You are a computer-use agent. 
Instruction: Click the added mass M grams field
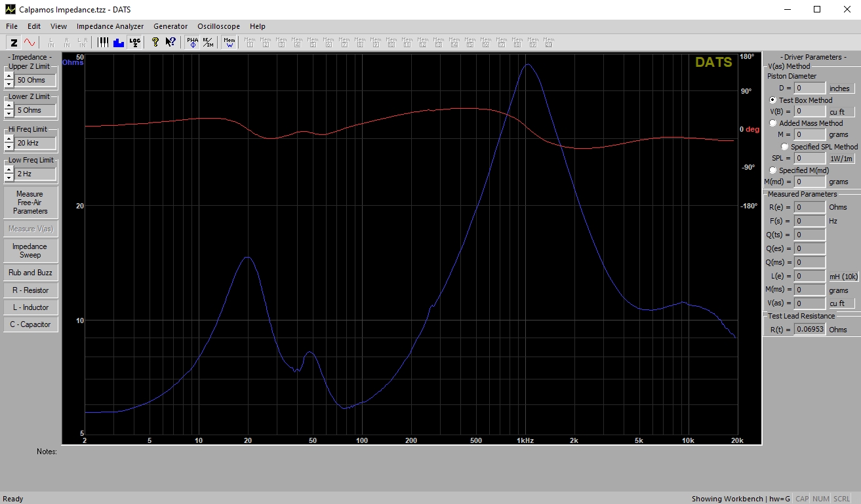tap(810, 134)
